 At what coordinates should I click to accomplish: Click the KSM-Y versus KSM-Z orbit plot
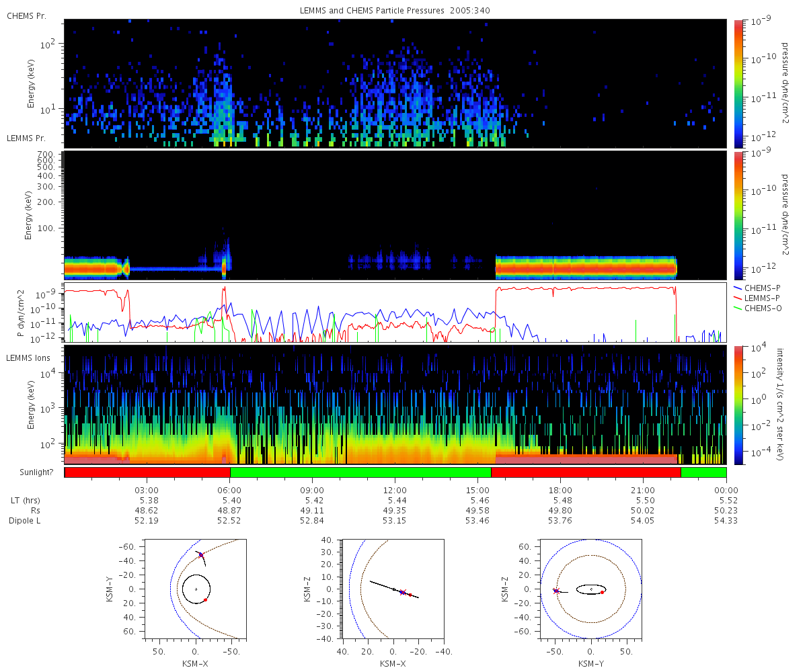(591, 588)
